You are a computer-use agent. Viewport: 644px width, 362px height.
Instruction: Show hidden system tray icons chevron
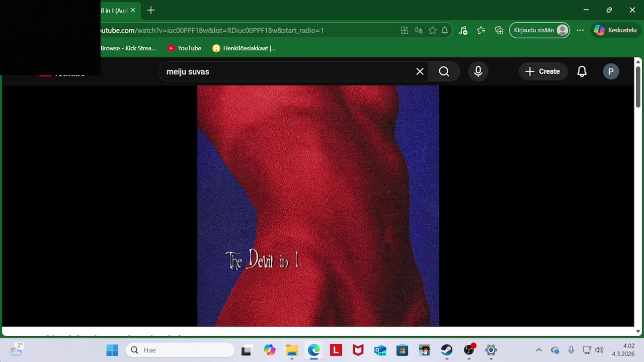pos(539,350)
